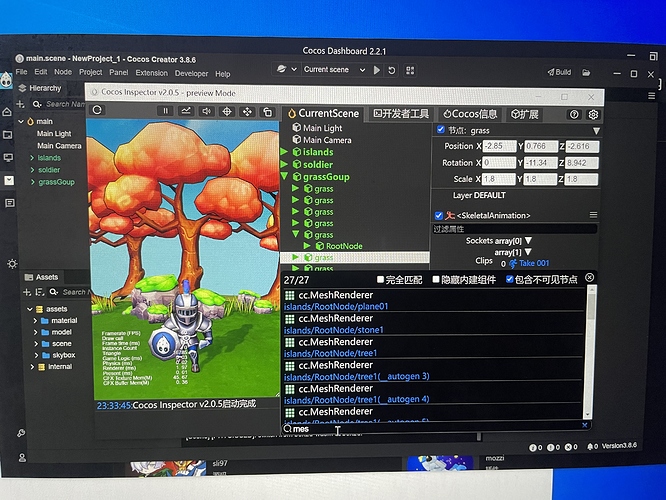Click the search results vertical scrollbar
666x500 pixels.
590,351
